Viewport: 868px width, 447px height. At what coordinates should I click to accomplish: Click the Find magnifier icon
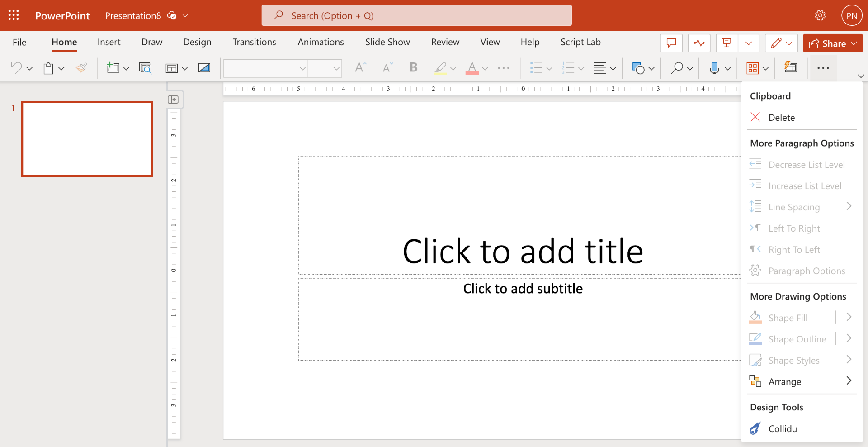677,68
